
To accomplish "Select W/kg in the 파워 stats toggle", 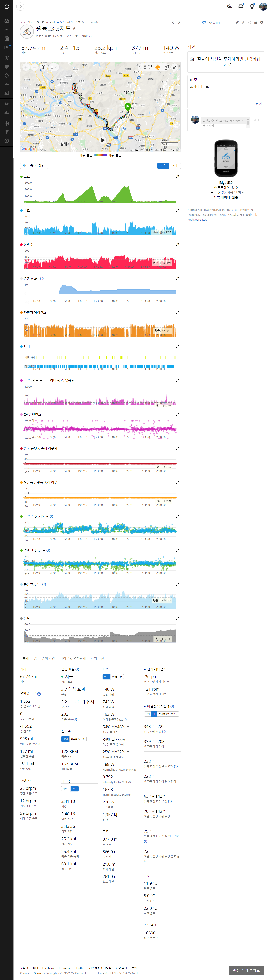I will pyautogui.click(x=114, y=677).
